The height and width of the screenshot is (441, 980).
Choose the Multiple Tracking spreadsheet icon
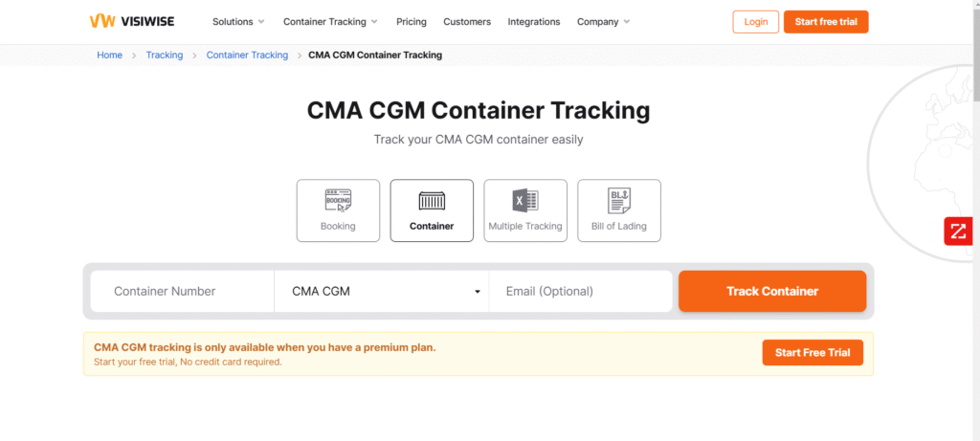[x=525, y=200]
